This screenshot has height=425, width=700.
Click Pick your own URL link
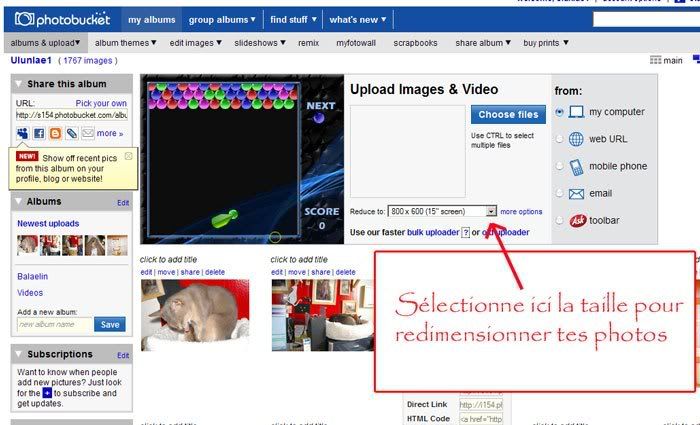point(101,103)
